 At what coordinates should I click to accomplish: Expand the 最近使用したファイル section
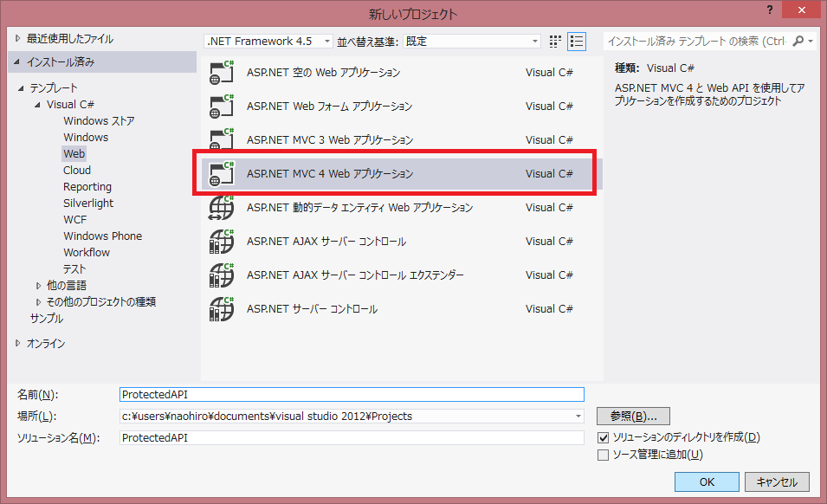17,38
